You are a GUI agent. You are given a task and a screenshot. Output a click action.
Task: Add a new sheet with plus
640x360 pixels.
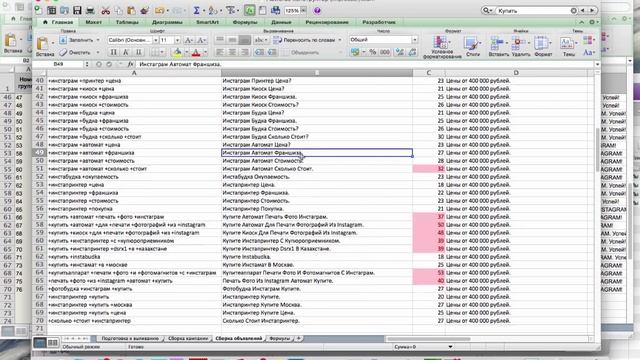pyautogui.click(x=299, y=338)
